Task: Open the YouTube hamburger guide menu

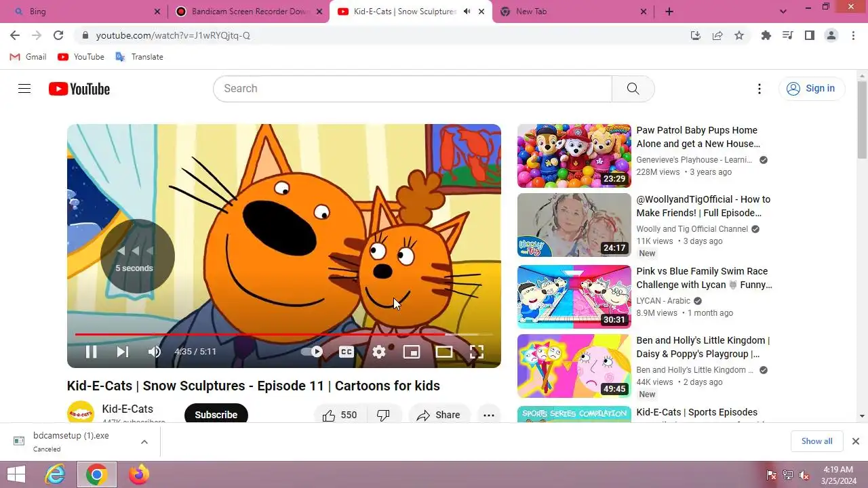Action: click(24, 89)
